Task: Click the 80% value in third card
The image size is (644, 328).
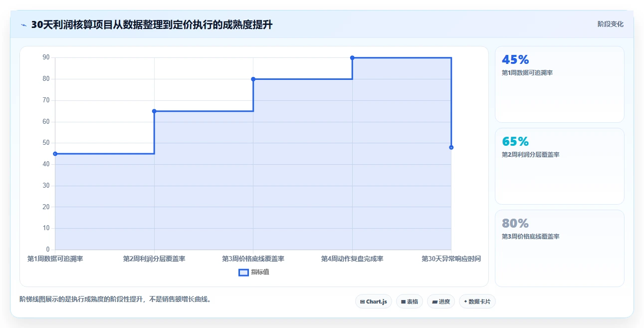Action: 515,223
